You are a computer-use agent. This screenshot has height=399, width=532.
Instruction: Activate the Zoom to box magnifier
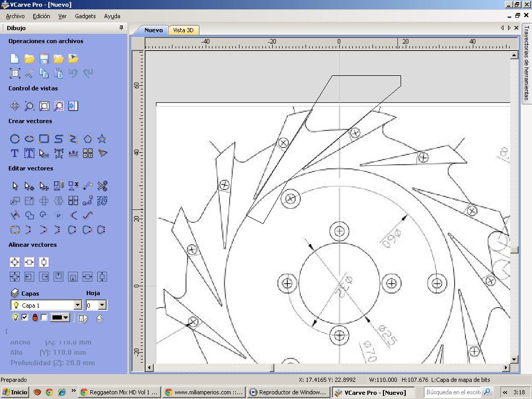[30, 106]
